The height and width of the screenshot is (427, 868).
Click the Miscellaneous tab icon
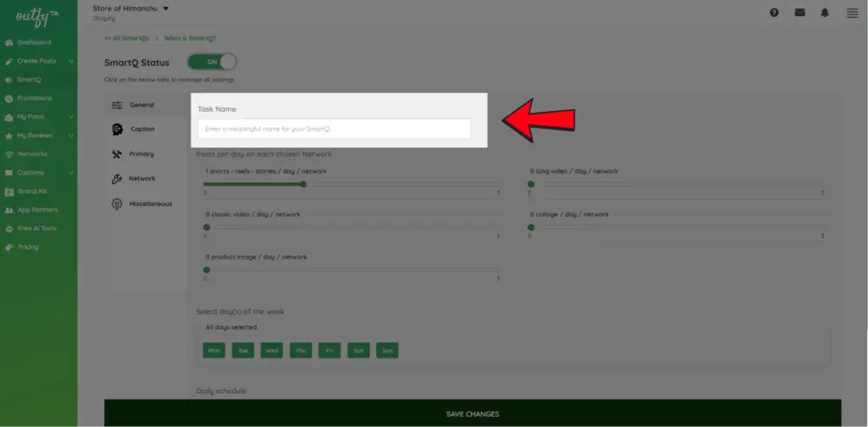tap(117, 204)
